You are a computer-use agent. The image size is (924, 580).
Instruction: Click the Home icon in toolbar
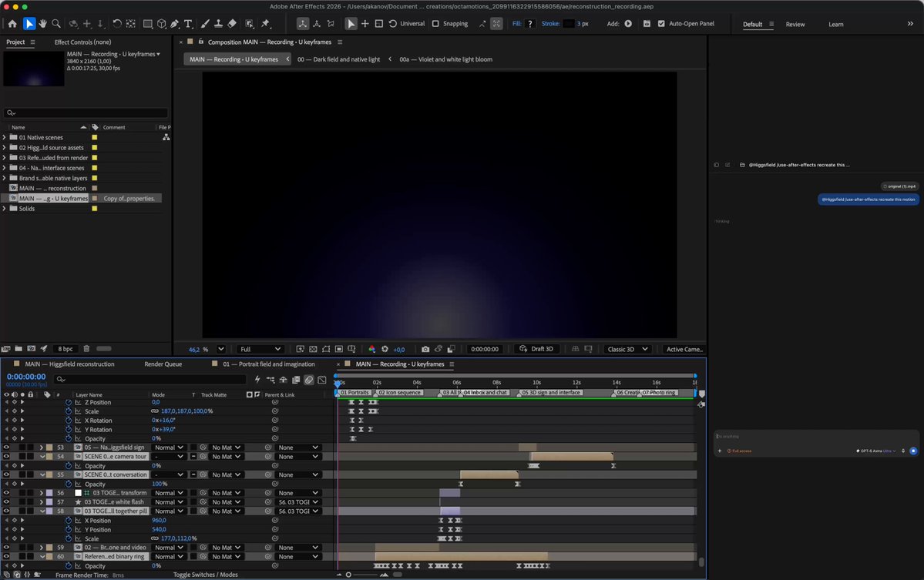pos(12,24)
